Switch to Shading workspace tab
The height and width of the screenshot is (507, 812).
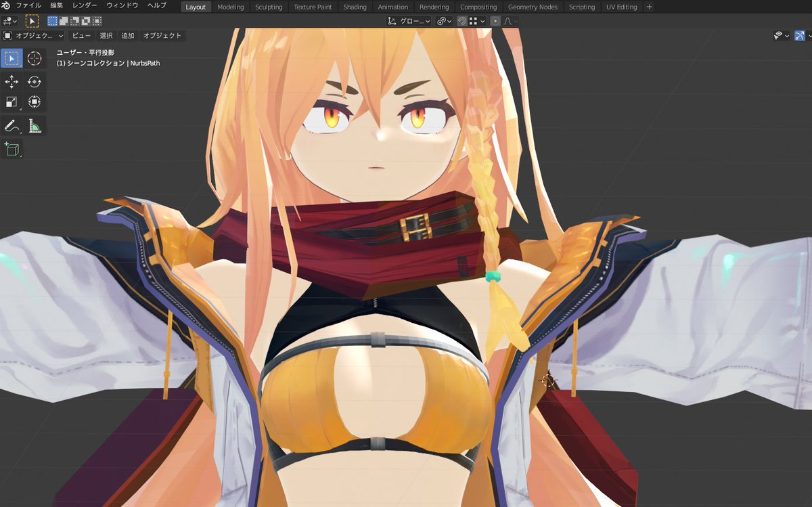pyautogui.click(x=355, y=7)
